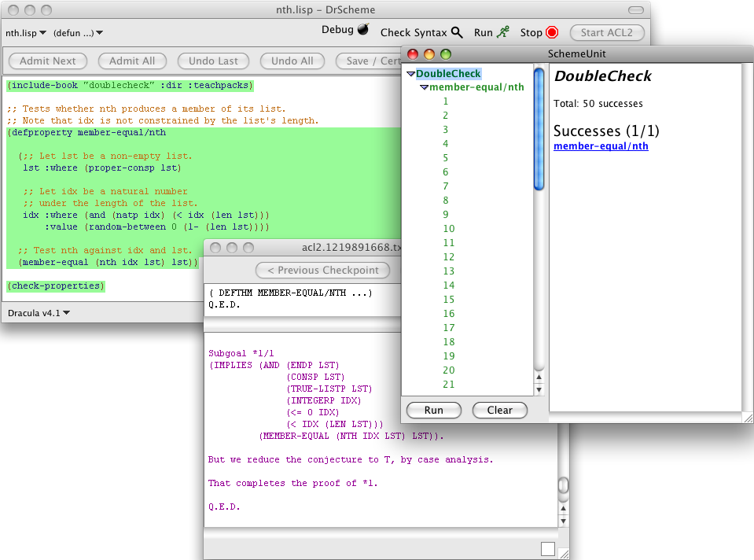Open the member-equal/nth success link

(601, 146)
